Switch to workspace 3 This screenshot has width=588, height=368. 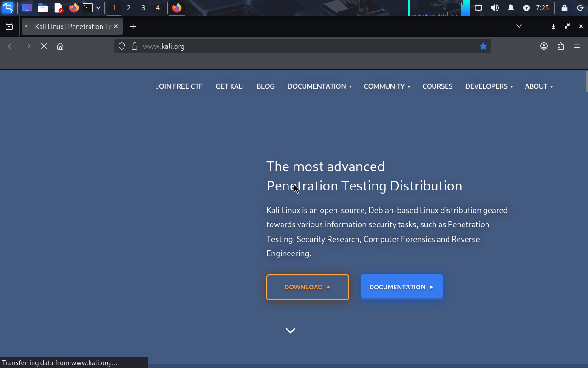point(143,8)
